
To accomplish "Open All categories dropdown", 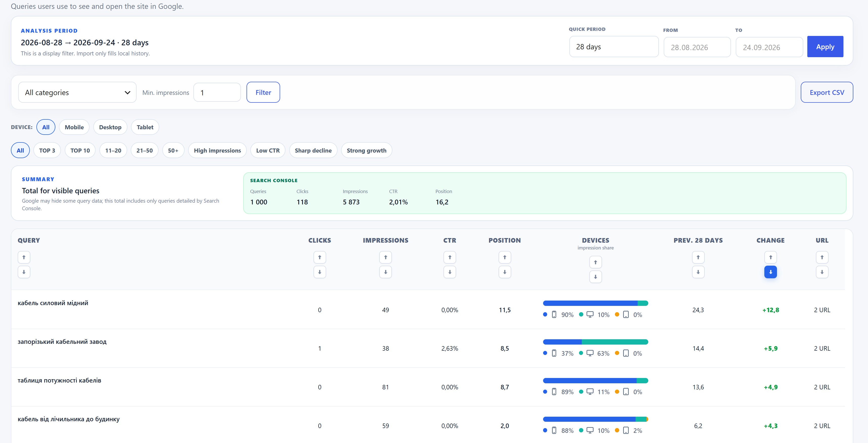I will tap(77, 92).
